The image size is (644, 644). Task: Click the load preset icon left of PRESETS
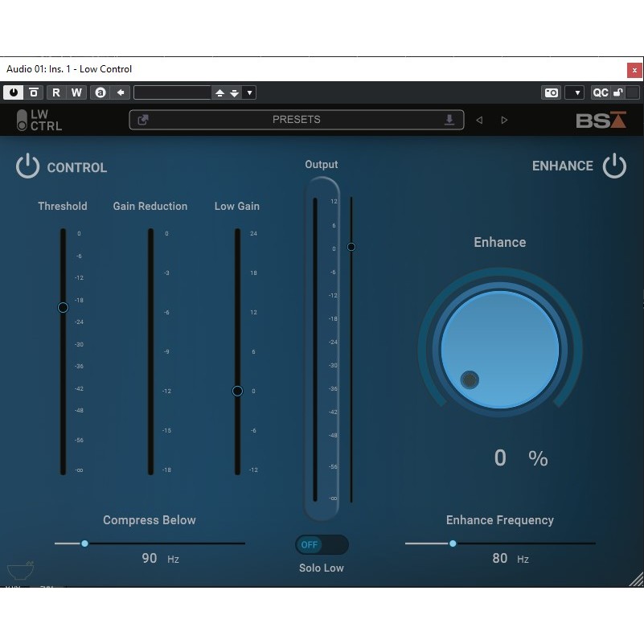(x=143, y=120)
